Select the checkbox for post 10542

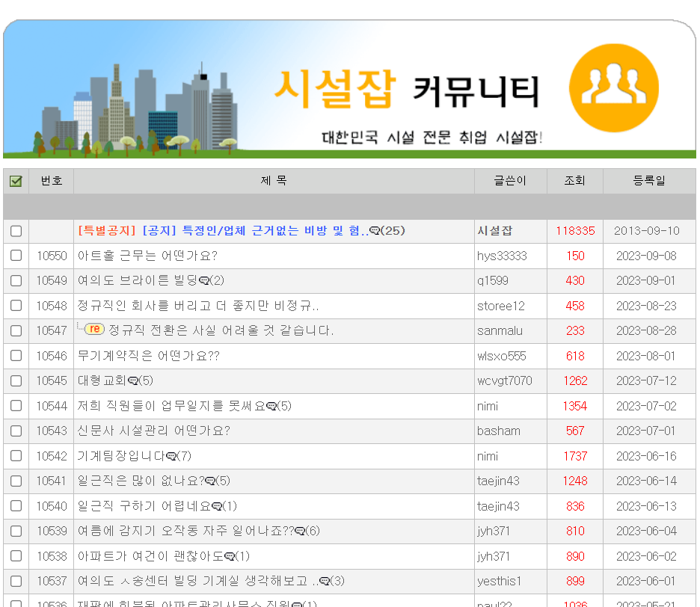16,456
